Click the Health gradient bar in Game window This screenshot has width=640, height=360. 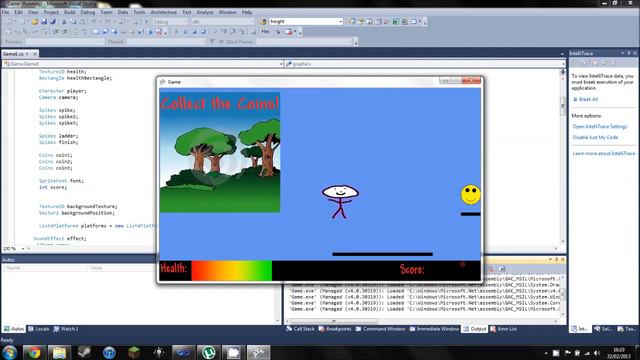click(x=231, y=271)
